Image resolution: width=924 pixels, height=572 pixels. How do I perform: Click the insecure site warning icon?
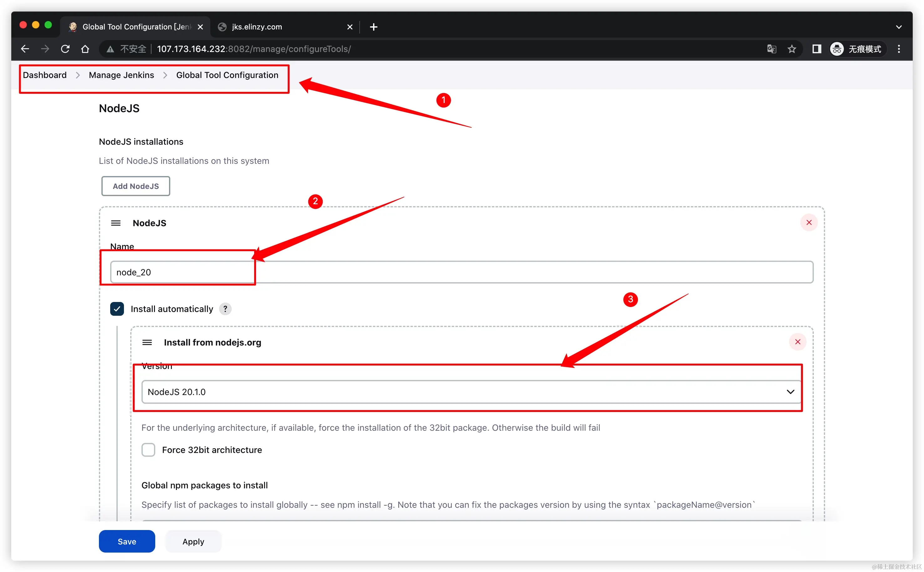pyautogui.click(x=110, y=49)
